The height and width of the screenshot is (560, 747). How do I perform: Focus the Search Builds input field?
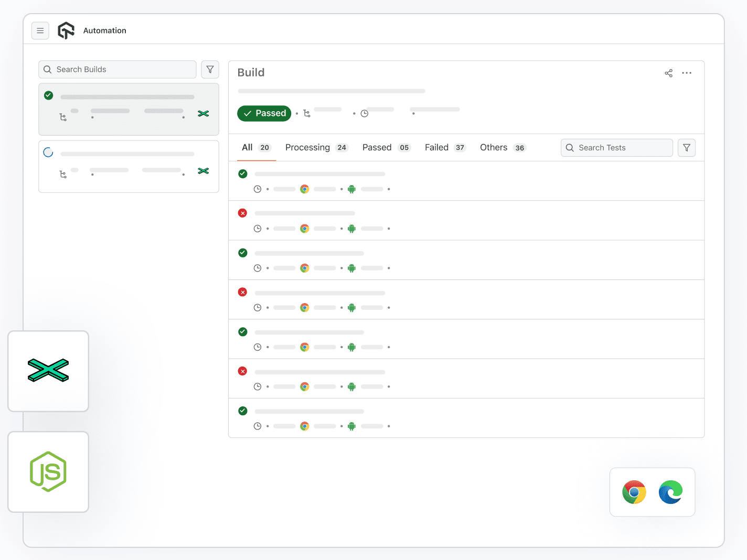[x=123, y=70]
